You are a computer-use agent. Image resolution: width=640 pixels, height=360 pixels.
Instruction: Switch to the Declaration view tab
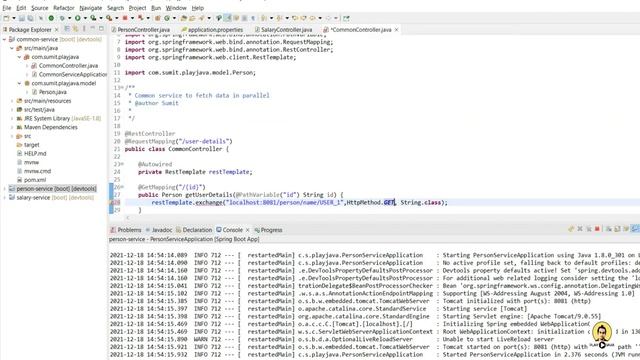[x=194, y=230]
